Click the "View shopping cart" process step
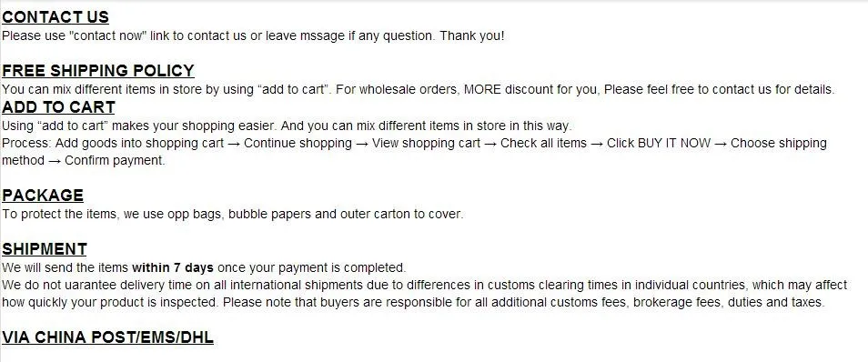Viewport: 868px width, 362px height. [x=426, y=143]
